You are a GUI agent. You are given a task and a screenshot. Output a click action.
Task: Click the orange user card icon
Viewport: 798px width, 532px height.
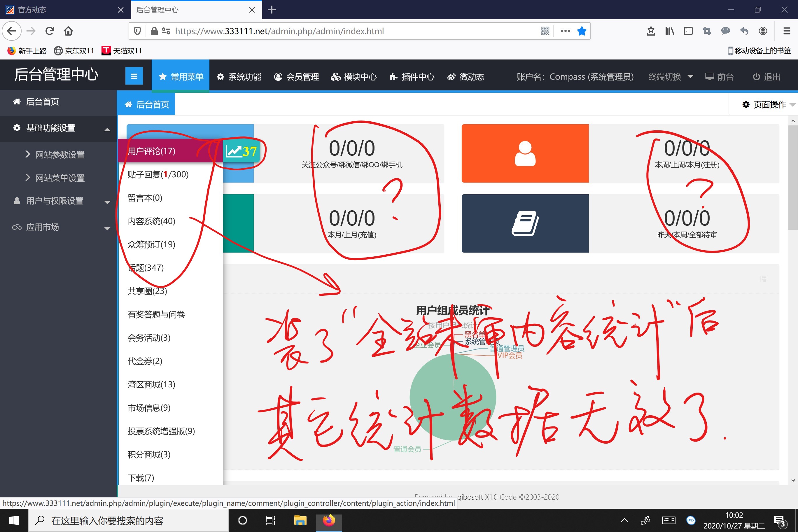pyautogui.click(x=525, y=153)
